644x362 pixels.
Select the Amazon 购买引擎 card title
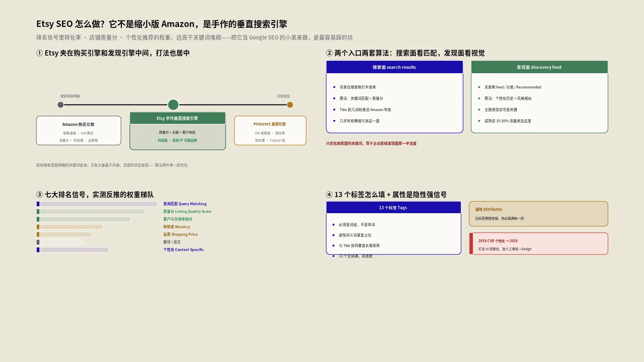pos(78,125)
